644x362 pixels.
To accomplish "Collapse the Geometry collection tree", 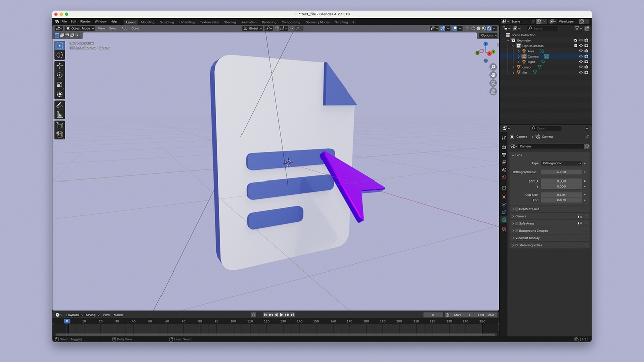I will coord(508,40).
